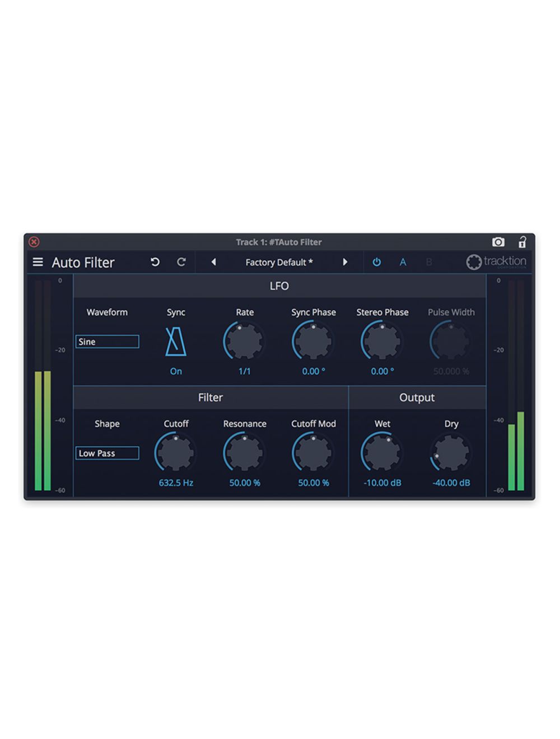Go to the next preset with the right arrow
This screenshot has width=560, height=739.
(x=346, y=262)
